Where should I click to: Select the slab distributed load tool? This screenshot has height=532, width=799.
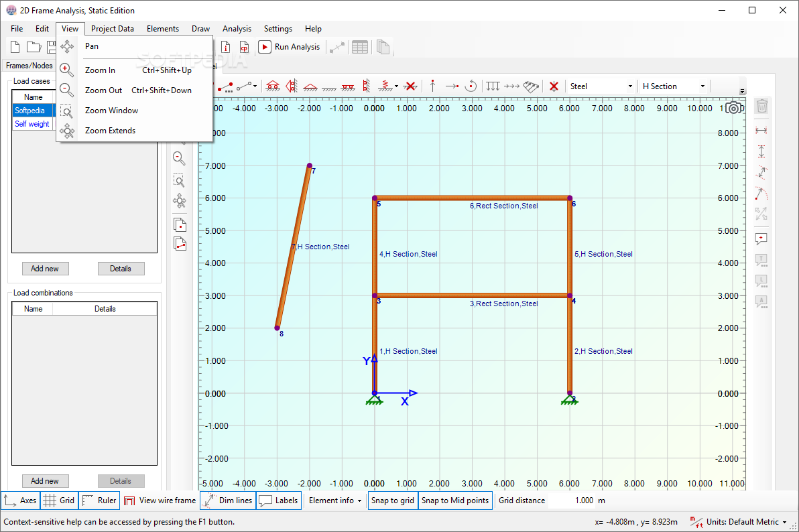click(x=530, y=86)
